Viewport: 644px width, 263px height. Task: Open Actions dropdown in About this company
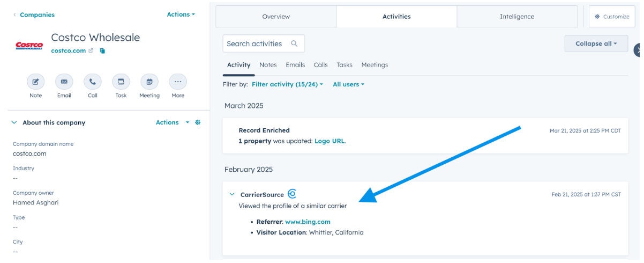point(173,122)
